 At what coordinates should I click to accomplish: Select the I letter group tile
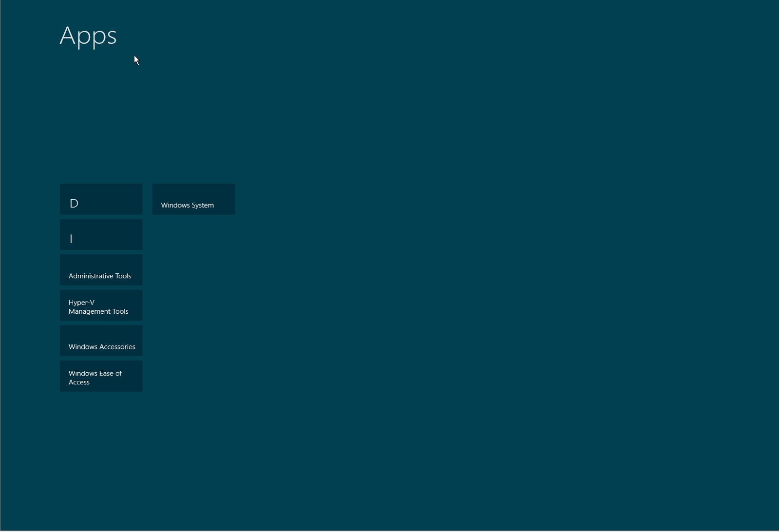coord(101,235)
